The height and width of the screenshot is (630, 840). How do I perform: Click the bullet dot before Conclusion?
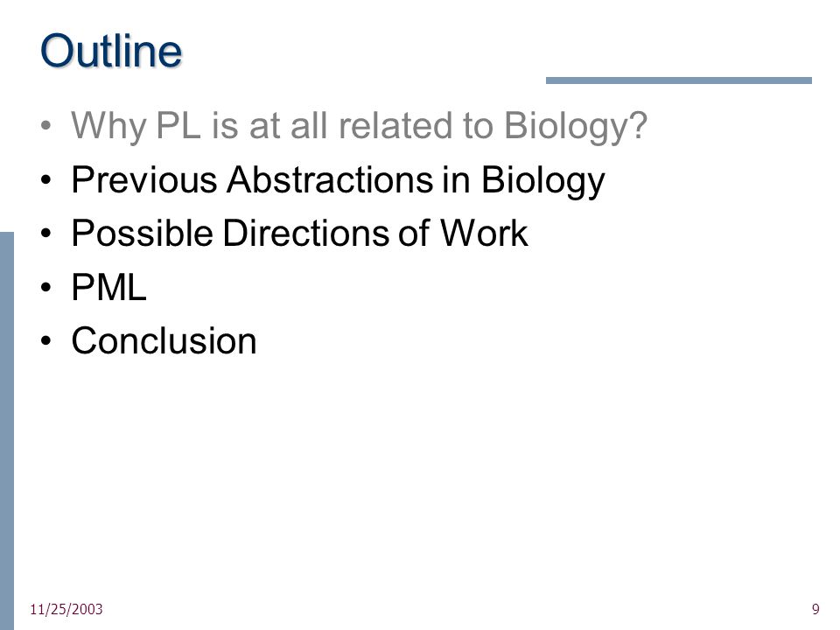click(46, 341)
